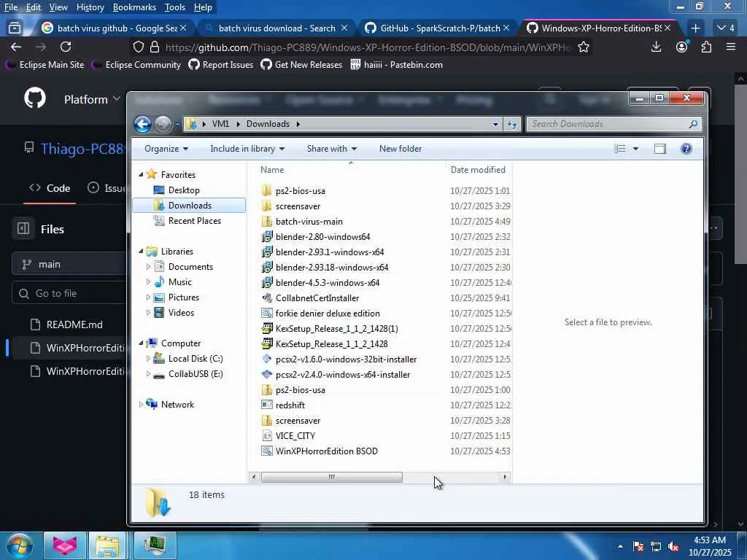Select forkie denier deluxe edition file
Screen dimensions: 747x560
pos(328,314)
